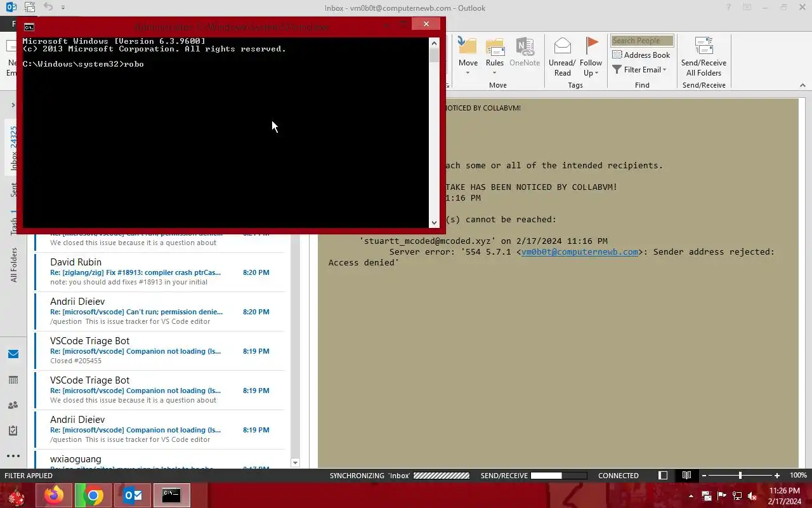Open Ribbon Display Options button

coord(747,8)
